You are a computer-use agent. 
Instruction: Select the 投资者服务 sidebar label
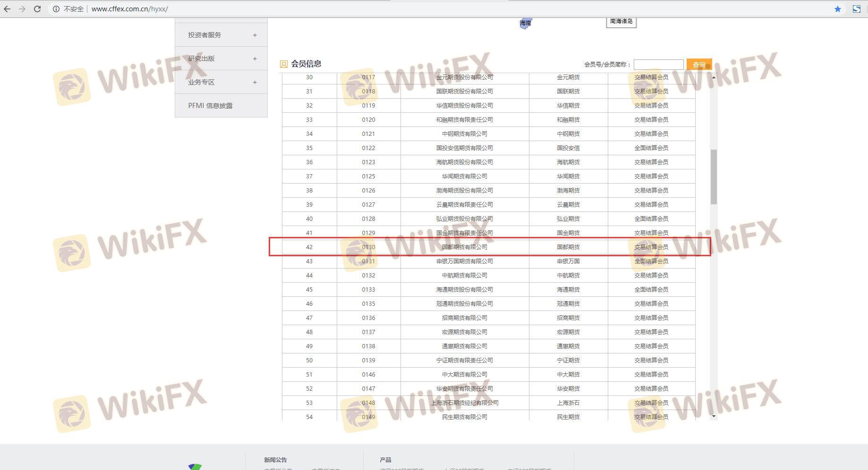[x=204, y=35]
